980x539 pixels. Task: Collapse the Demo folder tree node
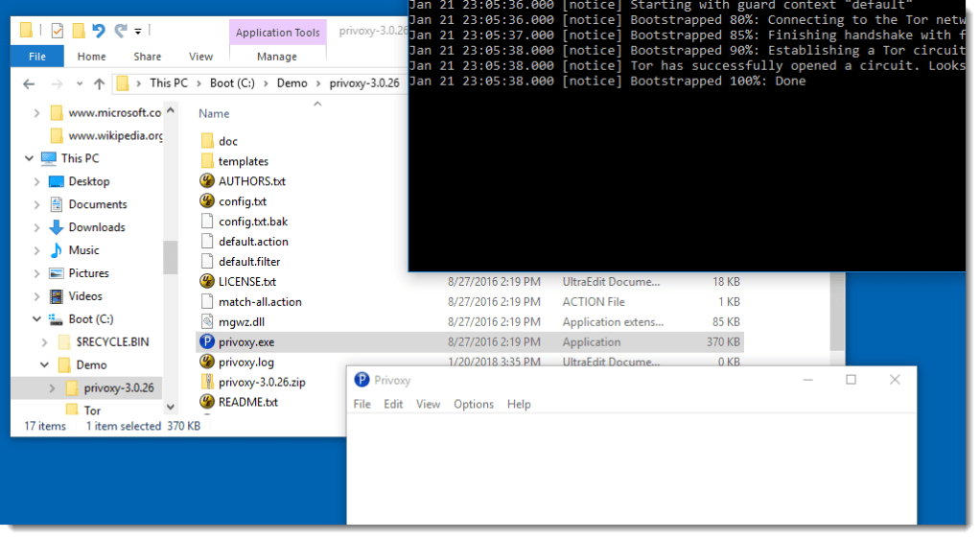[x=44, y=365]
